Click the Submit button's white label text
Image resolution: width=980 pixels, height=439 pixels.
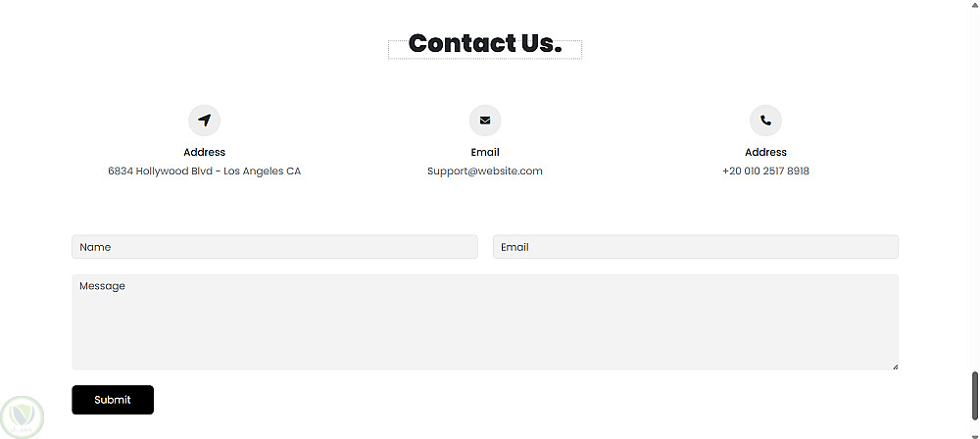(113, 400)
